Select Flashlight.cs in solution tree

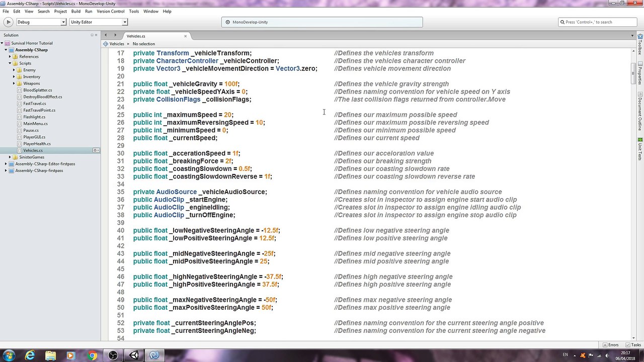34,117
